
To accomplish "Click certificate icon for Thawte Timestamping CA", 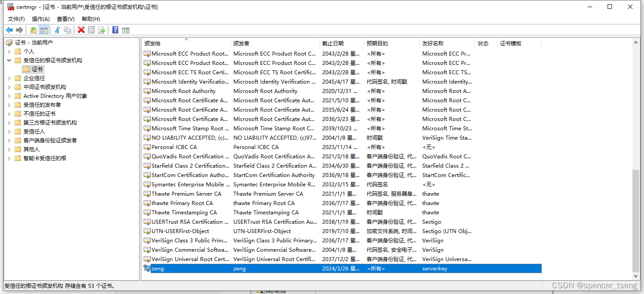I will [147, 213].
